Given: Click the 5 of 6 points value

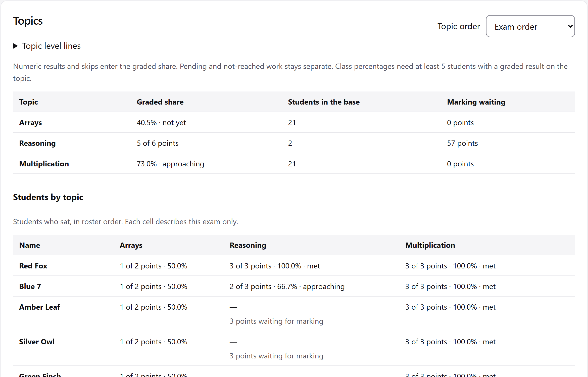Looking at the screenshot, I should pyautogui.click(x=158, y=143).
